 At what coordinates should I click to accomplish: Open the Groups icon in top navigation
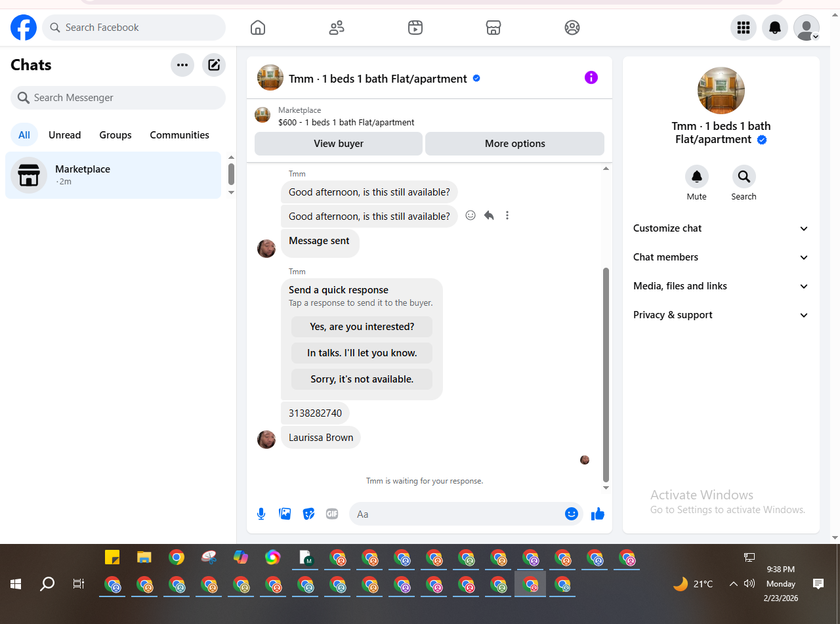[572, 28]
